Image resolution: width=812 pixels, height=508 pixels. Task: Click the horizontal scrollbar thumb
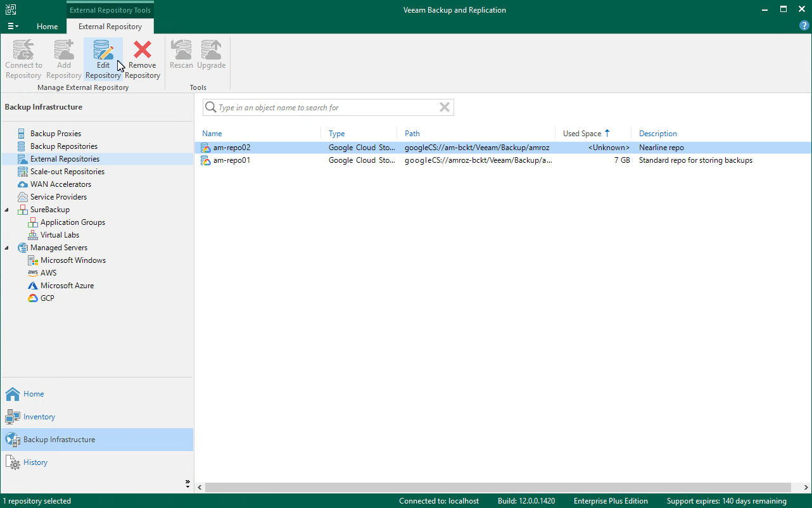(x=498, y=487)
